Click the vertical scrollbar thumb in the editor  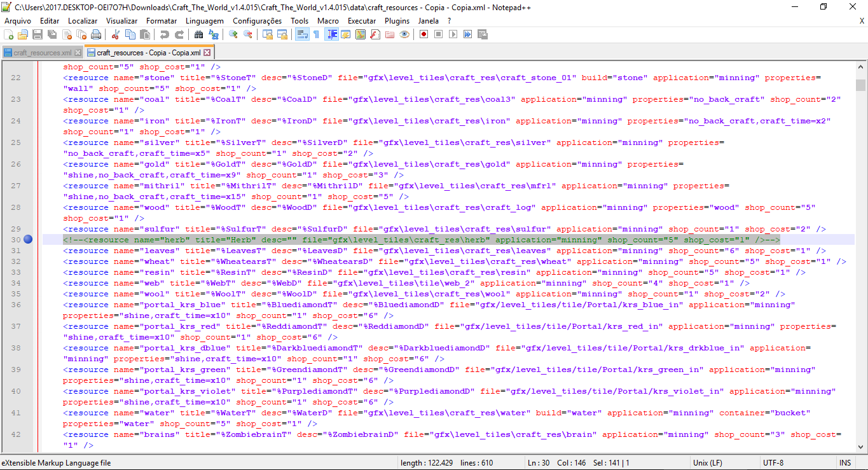coord(860,85)
